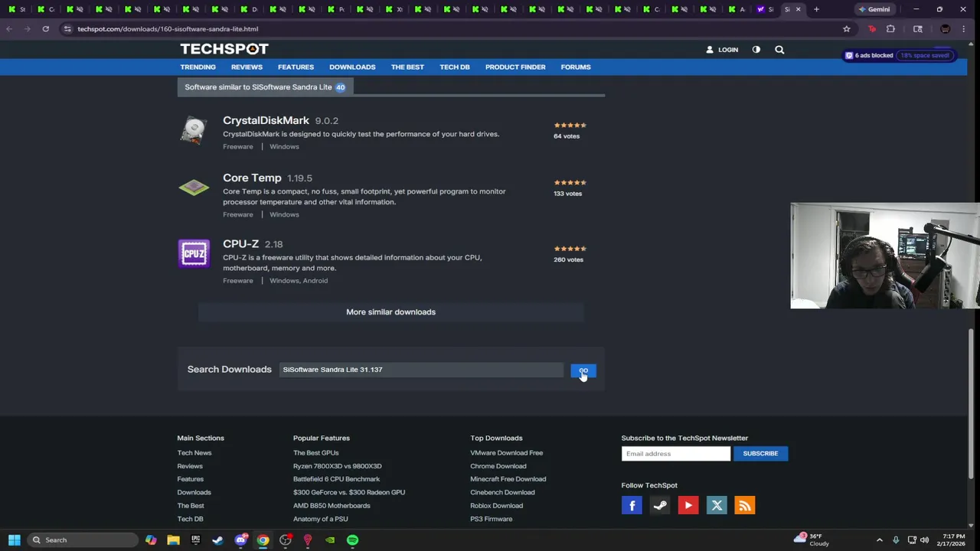This screenshot has width=980, height=551.
Task: Click 'More similar downloads' button
Action: pyautogui.click(x=390, y=312)
